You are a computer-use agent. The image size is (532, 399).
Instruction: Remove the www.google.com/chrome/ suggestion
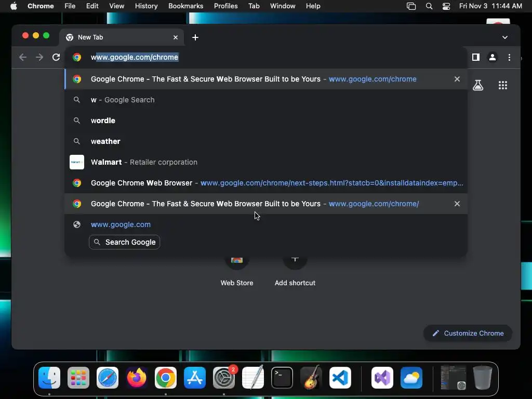[457, 204]
